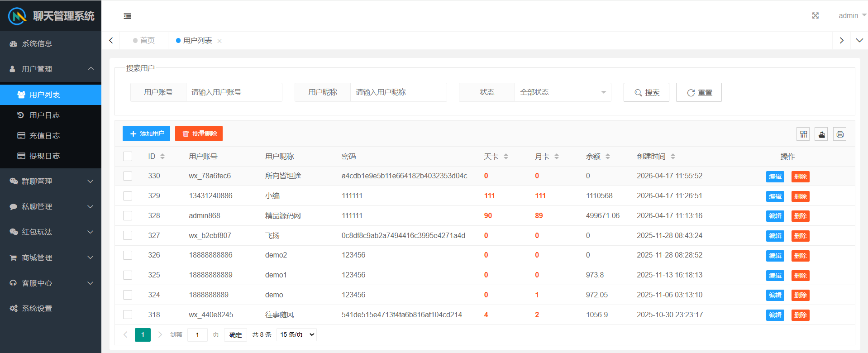Screen dimensions: 868x353
Task: Click 删除 for user admin868
Action: pos(800,216)
